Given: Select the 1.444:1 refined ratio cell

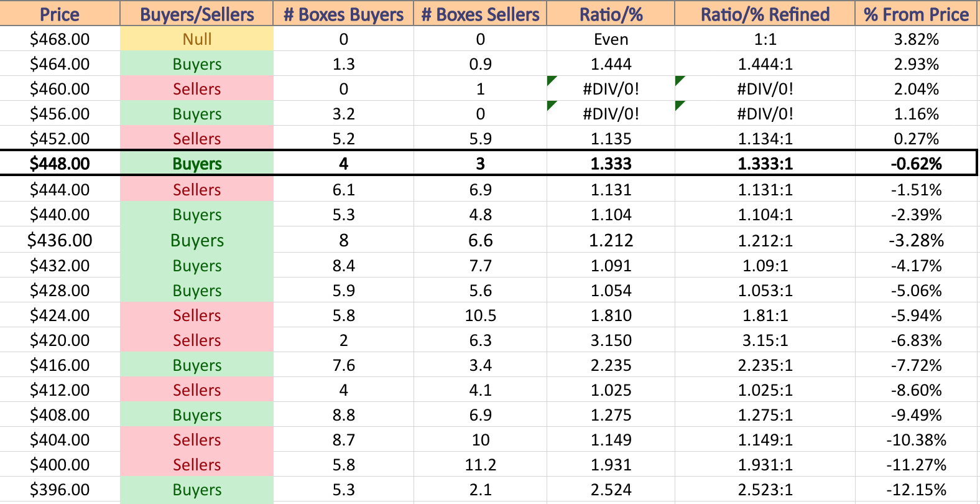Looking at the screenshot, I should click(765, 64).
